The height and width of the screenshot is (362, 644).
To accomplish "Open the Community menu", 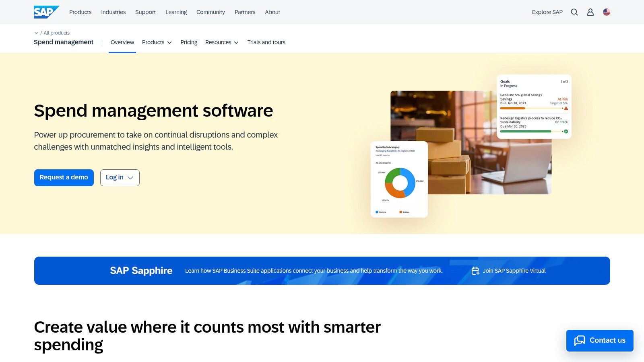I will [x=211, y=12].
